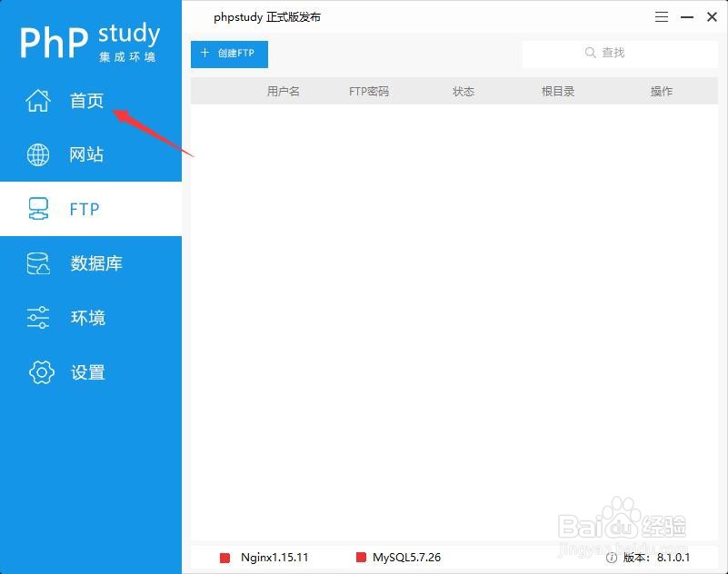Click the 查找 search field

pos(620,54)
